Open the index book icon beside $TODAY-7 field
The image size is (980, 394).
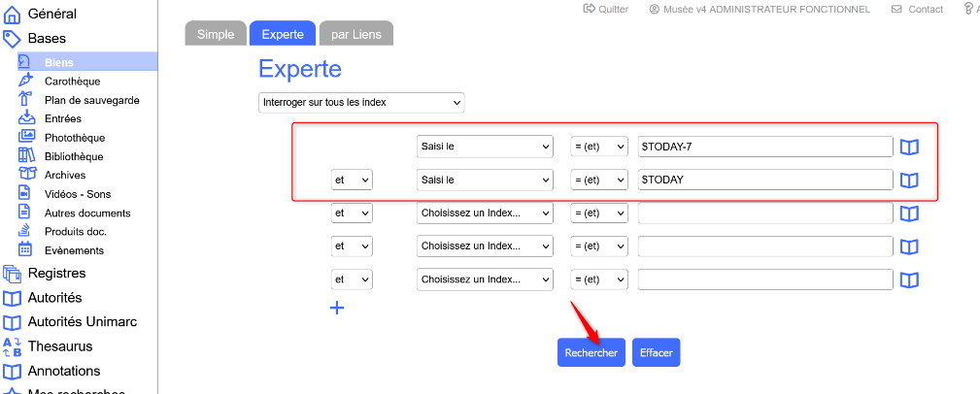[909, 148]
